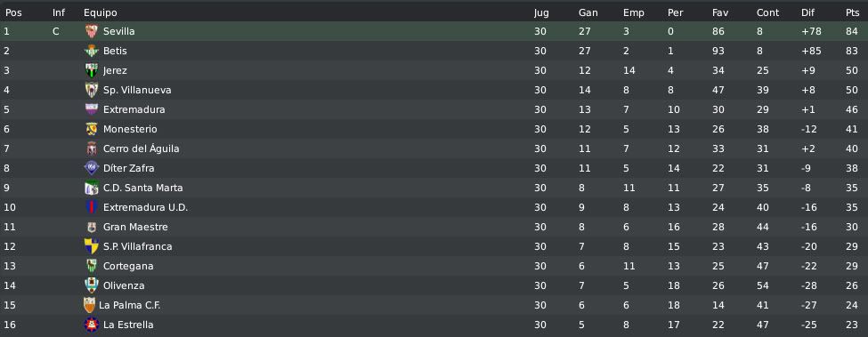Open the C.D. Santa Marta team link
868x337 pixels.
142,188
